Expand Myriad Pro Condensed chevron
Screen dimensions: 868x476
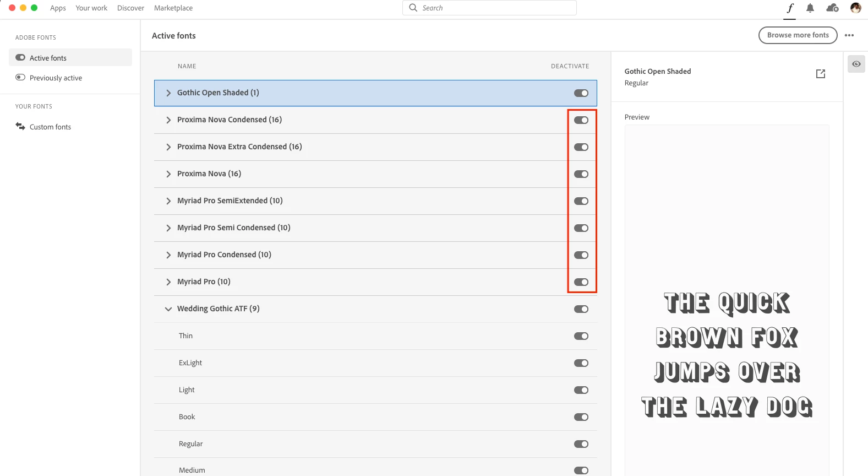(x=168, y=255)
